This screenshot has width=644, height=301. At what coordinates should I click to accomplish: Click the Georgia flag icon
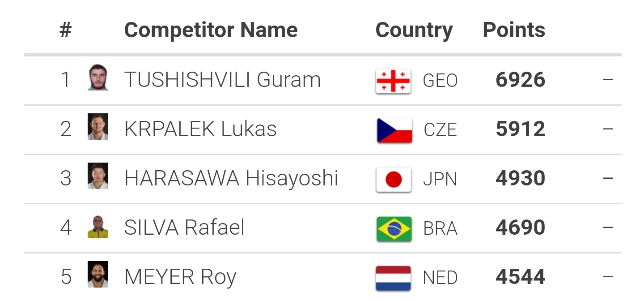click(394, 81)
